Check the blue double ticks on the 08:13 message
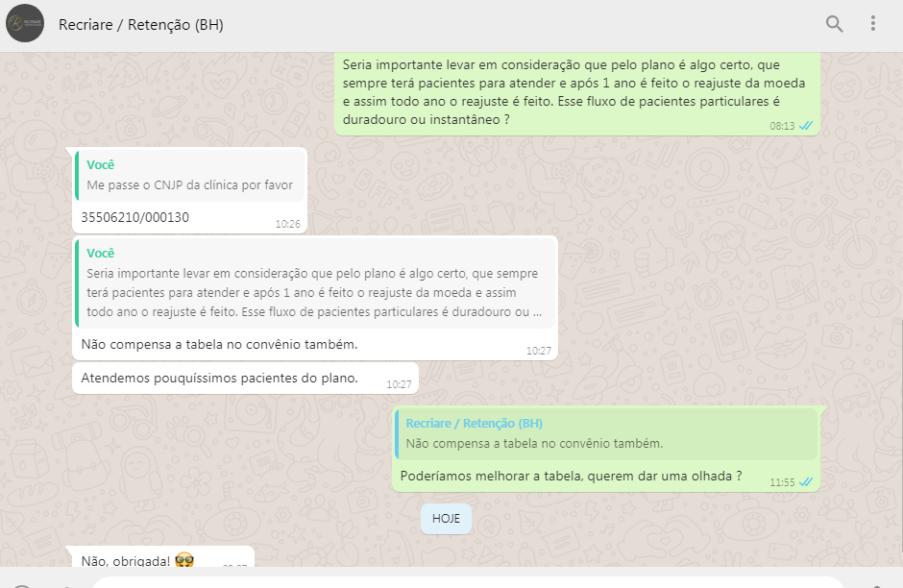Viewport: 903px width, 588px height. pyautogui.click(x=806, y=126)
